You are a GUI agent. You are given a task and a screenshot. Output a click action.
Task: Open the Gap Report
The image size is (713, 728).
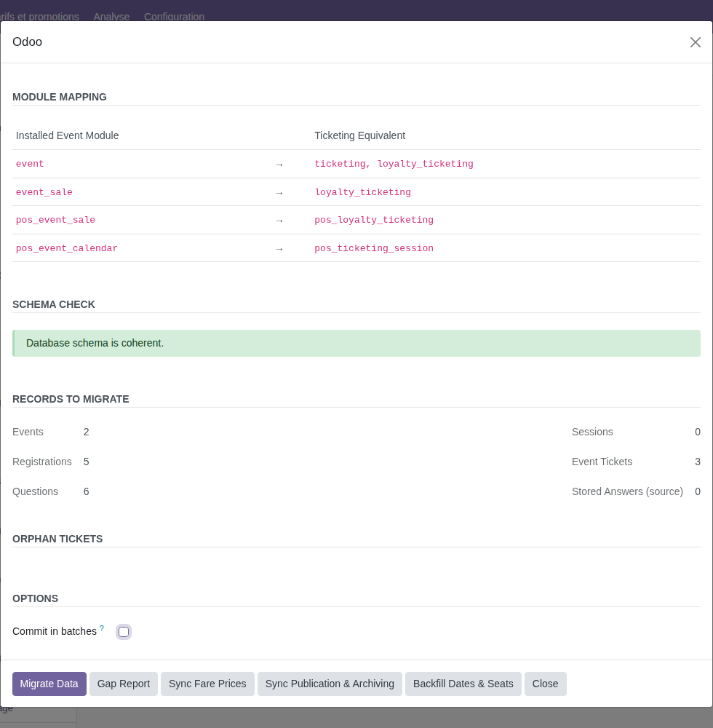(124, 684)
